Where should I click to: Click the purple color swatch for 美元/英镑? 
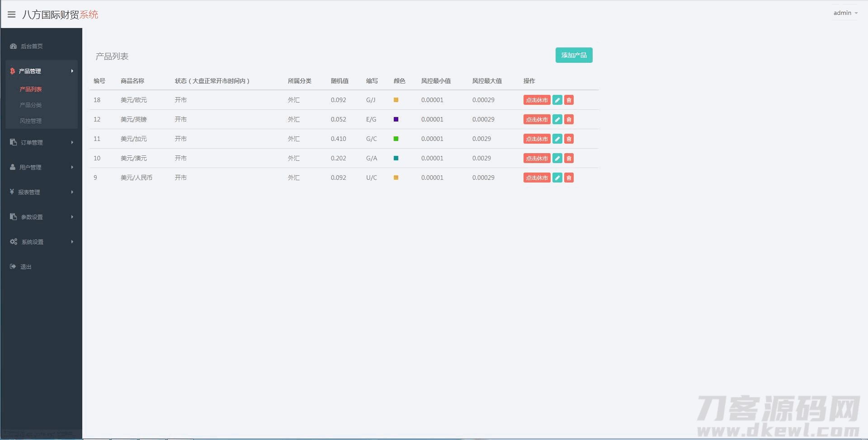(396, 119)
